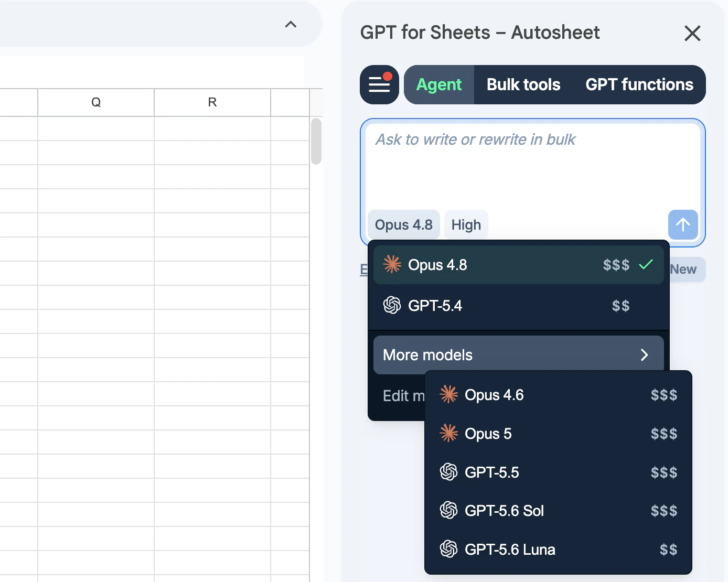Image resolution: width=728 pixels, height=582 pixels.
Task: Pick GPT-5.6 Sol from more models
Action: point(558,511)
